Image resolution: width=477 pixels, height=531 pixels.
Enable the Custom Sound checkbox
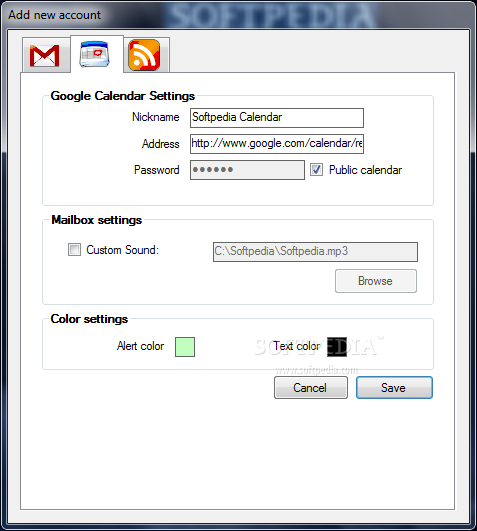[74, 250]
